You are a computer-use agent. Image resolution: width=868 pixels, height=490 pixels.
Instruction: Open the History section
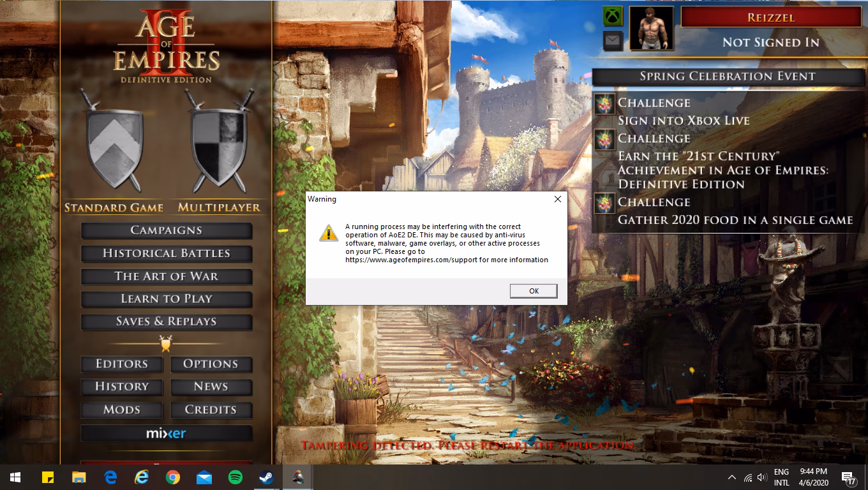coord(122,387)
